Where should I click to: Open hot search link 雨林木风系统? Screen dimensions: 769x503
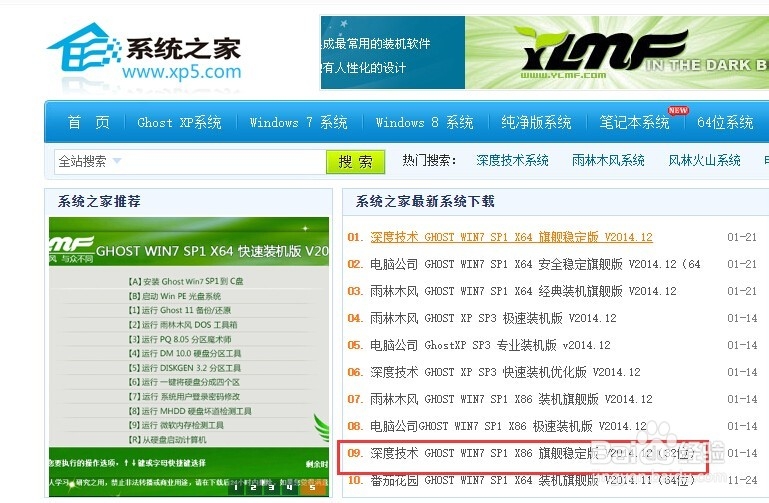pyautogui.click(x=608, y=160)
